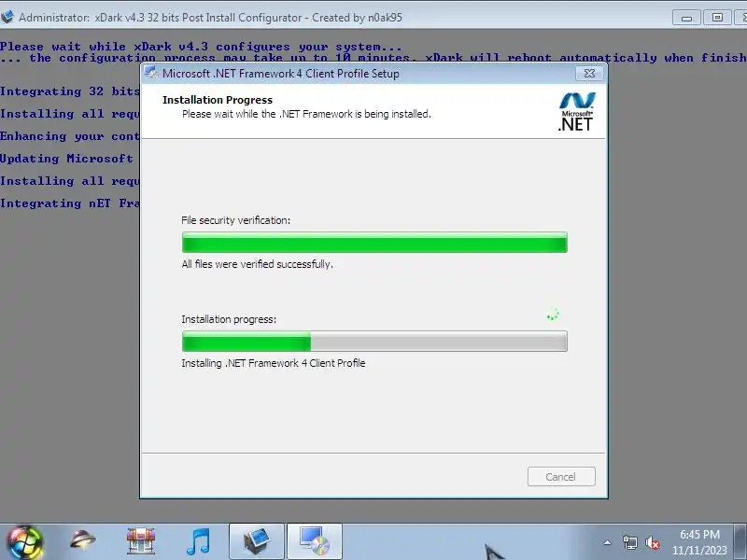This screenshot has width=747, height=560.
Task: Launch the music note taskbar icon
Action: pos(198,541)
